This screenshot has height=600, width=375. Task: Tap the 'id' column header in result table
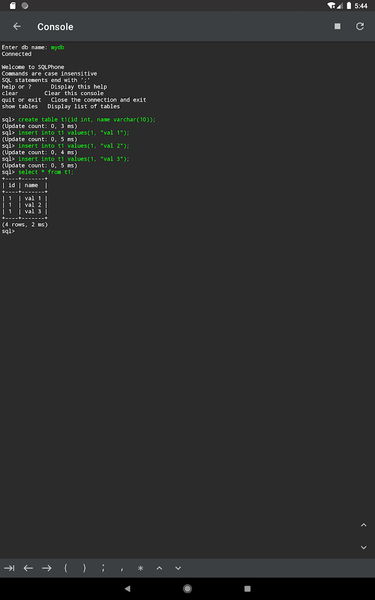point(11,185)
